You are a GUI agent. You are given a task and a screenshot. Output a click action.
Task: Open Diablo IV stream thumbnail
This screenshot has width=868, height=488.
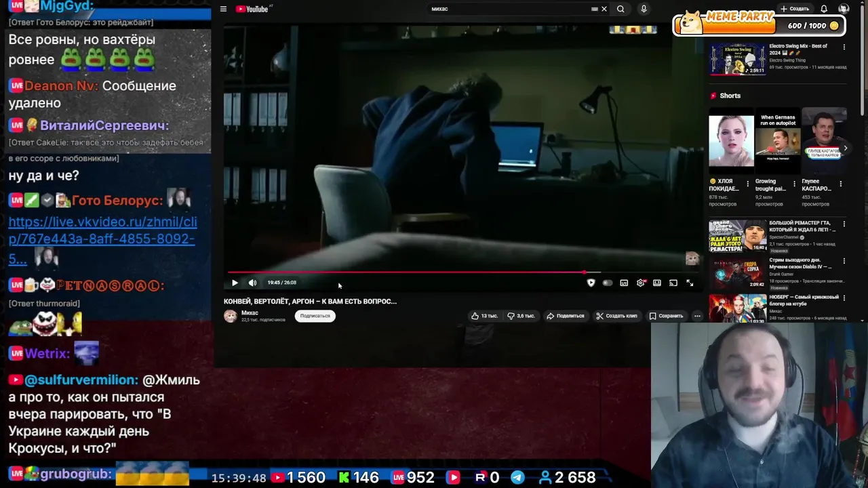(737, 272)
